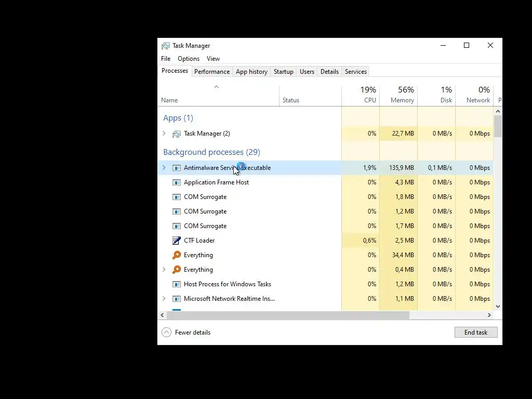Click the Task Manager app row icon
The height and width of the screenshot is (399, 532).
(177, 134)
